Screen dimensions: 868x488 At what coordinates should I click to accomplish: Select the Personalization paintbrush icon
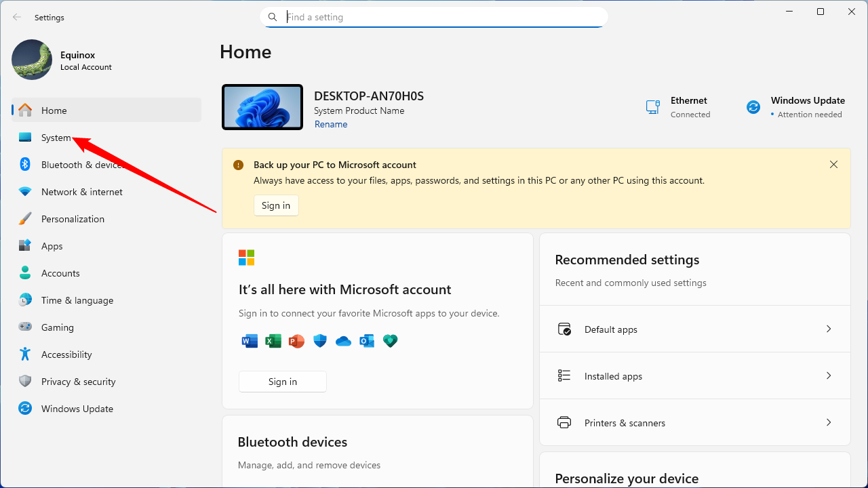(25, 219)
